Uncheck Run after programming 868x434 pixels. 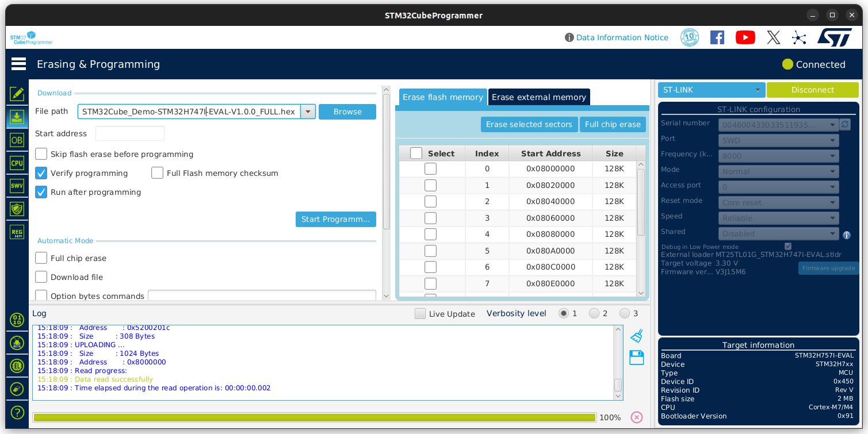[x=41, y=192]
